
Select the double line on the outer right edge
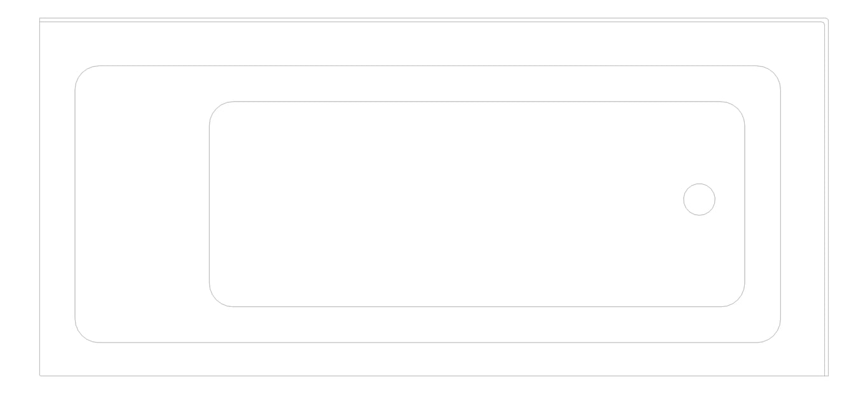tap(827, 203)
